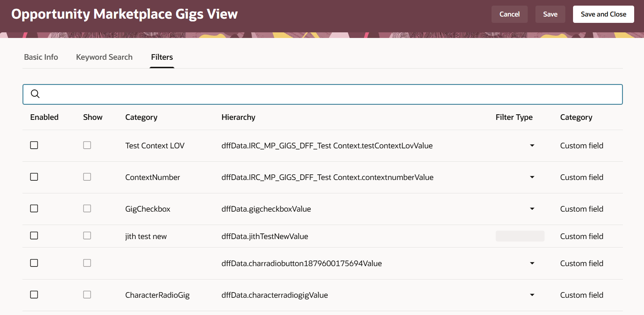Open Filter Type dropdown for charradiobutton1879600175694Value
The height and width of the screenshot is (315, 644).
coord(532,263)
